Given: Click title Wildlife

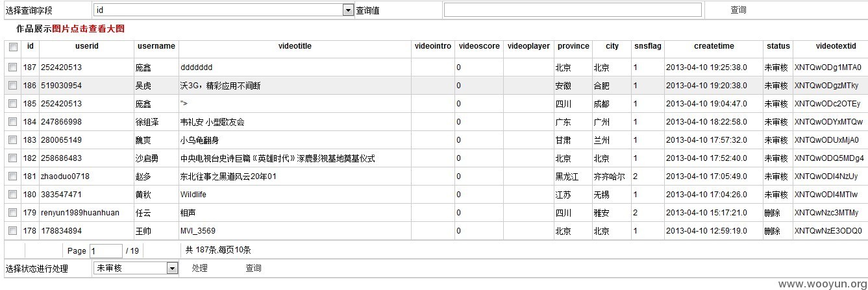Looking at the screenshot, I should [x=193, y=195].
